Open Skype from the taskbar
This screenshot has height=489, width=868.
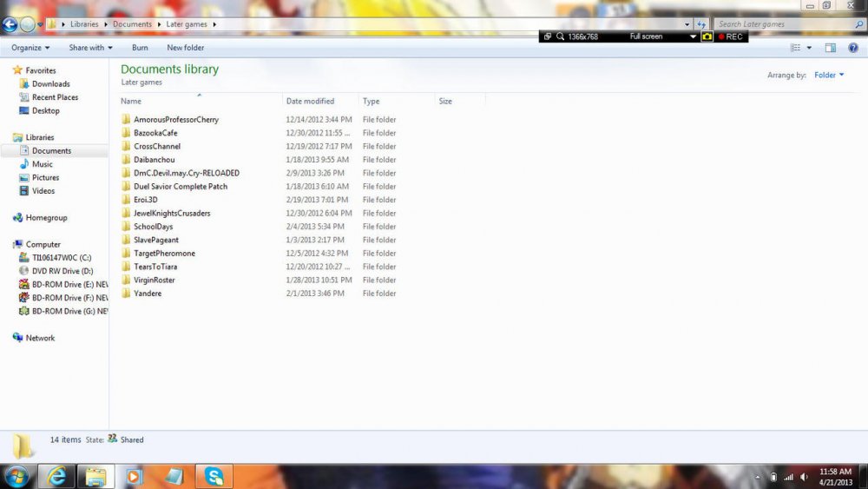(x=214, y=476)
